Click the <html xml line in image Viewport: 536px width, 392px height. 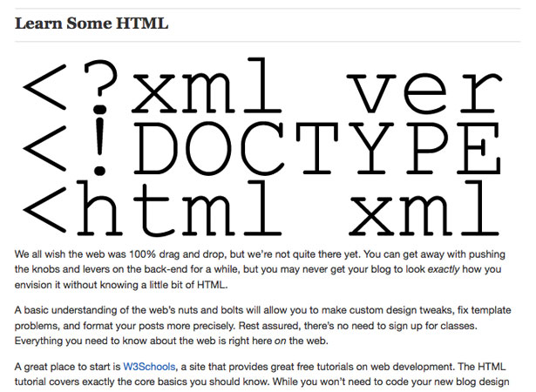tap(262, 209)
